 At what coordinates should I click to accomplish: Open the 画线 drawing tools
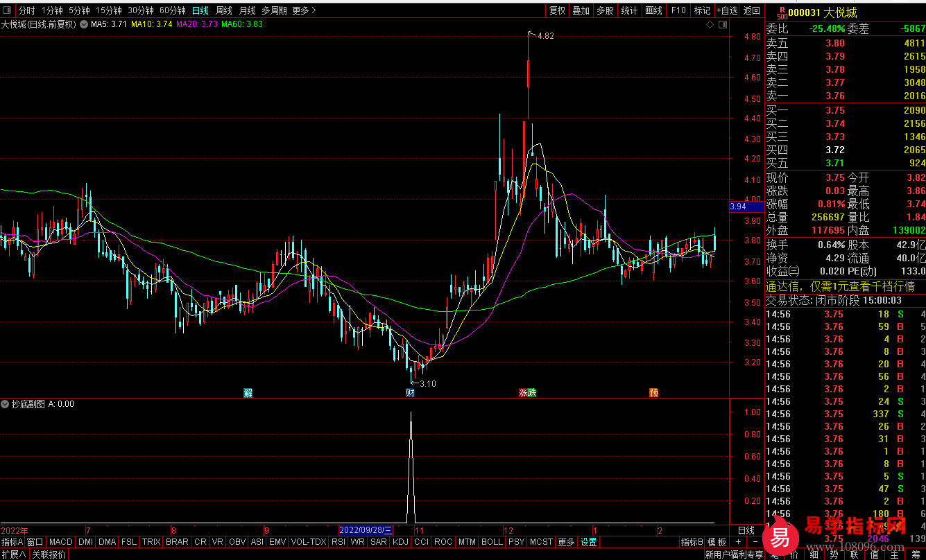pos(653,10)
